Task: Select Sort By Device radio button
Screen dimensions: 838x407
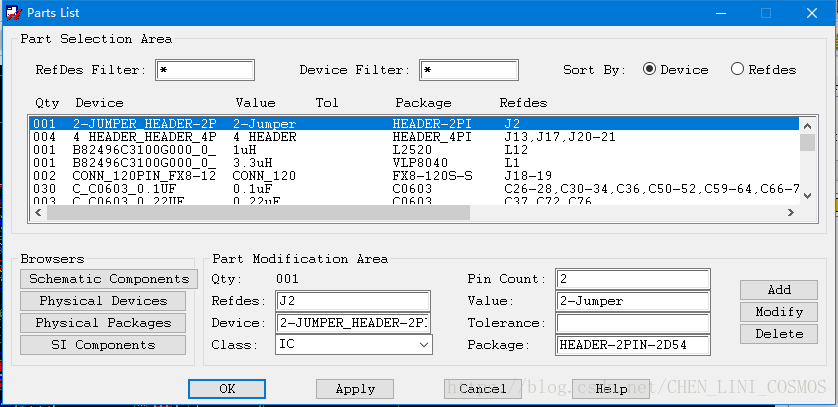Action: [649, 69]
